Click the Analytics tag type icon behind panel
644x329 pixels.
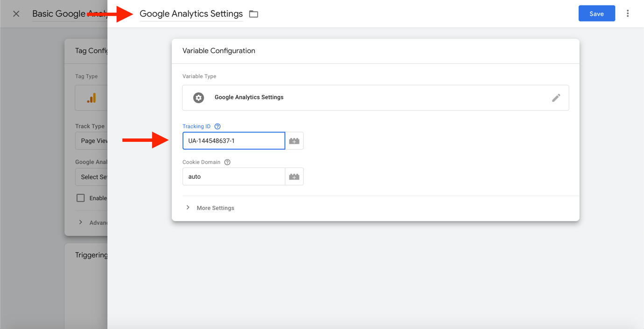(x=91, y=98)
